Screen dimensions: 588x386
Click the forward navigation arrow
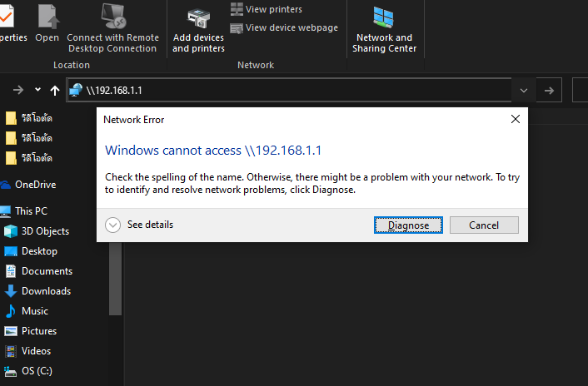pos(18,90)
